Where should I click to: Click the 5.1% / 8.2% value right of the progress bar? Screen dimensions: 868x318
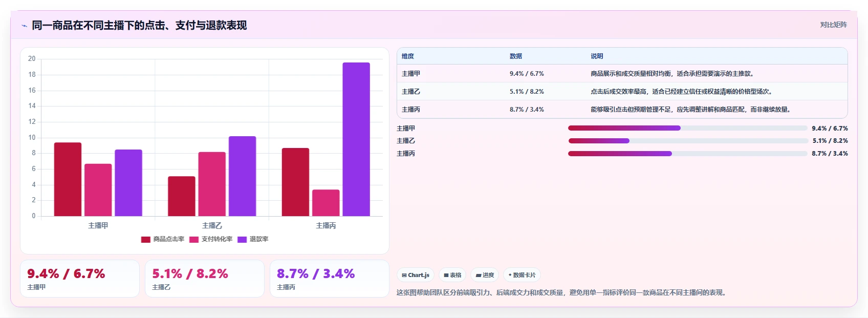click(x=830, y=141)
